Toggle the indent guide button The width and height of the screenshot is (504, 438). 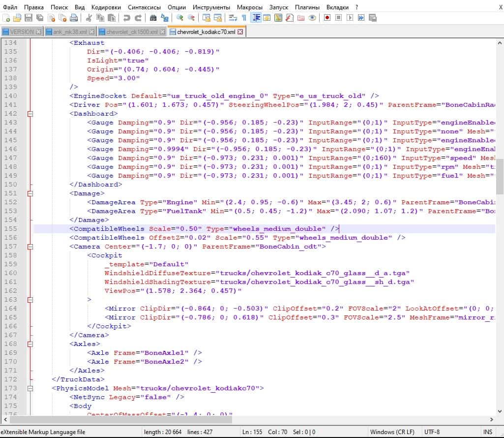pyautogui.click(x=256, y=18)
